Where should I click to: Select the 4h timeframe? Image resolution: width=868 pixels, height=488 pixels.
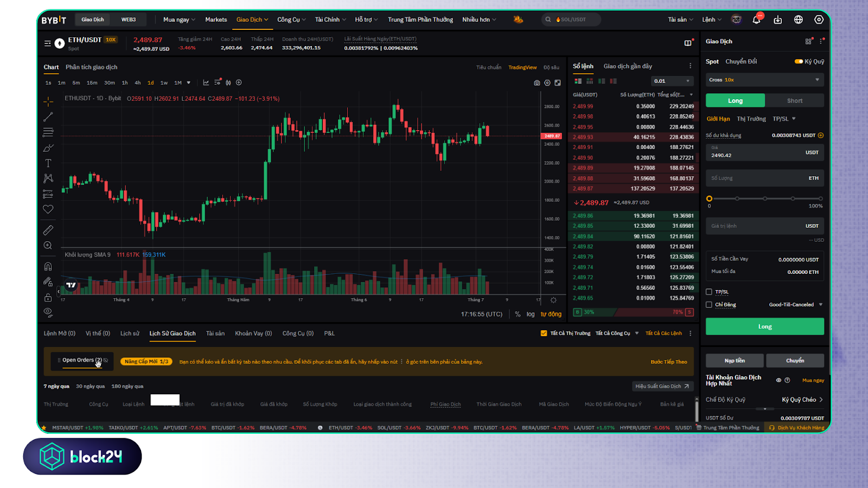(138, 83)
